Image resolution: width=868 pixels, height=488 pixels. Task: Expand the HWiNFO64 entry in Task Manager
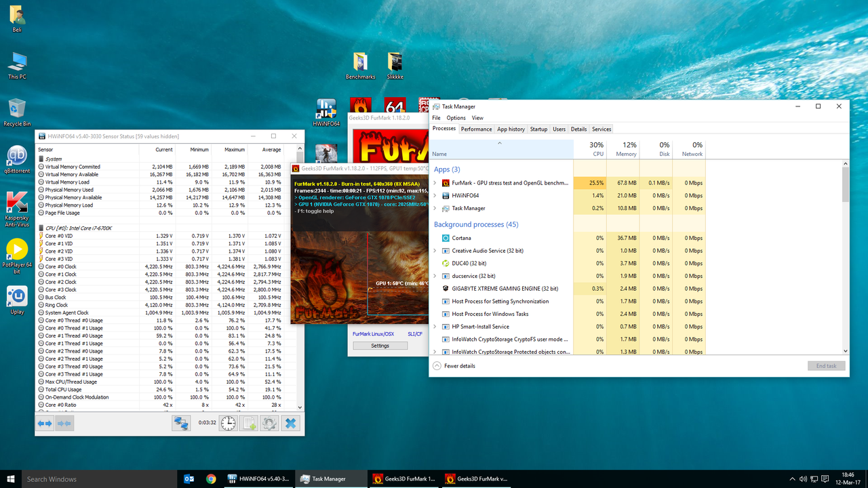pos(436,195)
